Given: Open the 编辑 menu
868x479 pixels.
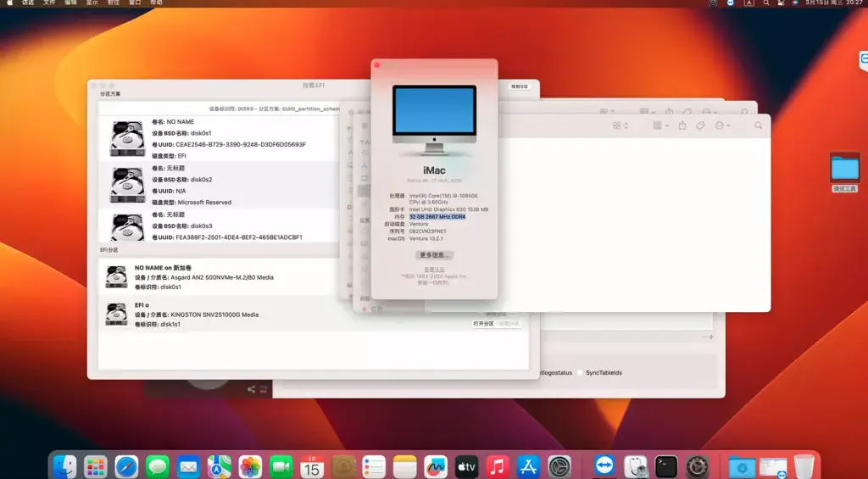Looking at the screenshot, I should click(71, 3).
